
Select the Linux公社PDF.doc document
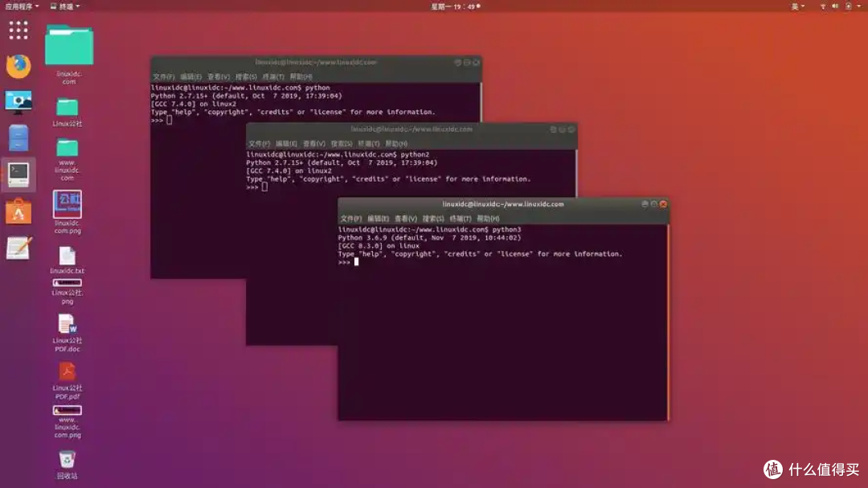[x=67, y=334]
